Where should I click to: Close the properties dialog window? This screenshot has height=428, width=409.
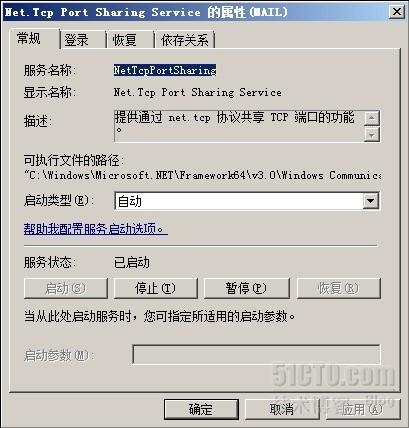(x=397, y=12)
